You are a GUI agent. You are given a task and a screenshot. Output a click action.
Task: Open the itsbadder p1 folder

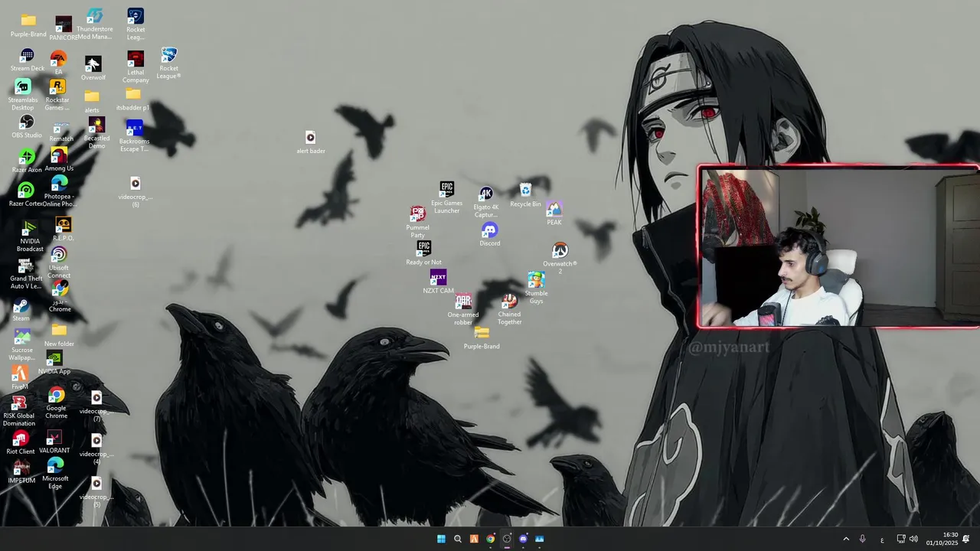tap(132, 99)
